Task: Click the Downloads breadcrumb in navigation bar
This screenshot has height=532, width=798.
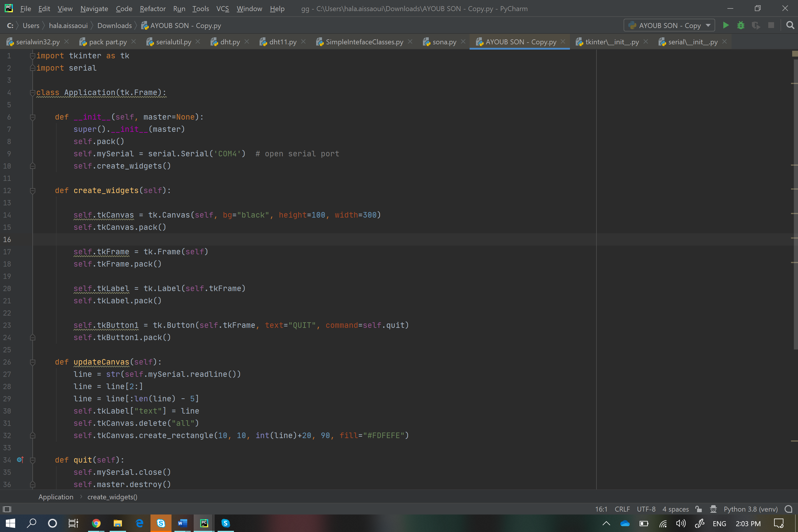Action: click(x=114, y=25)
